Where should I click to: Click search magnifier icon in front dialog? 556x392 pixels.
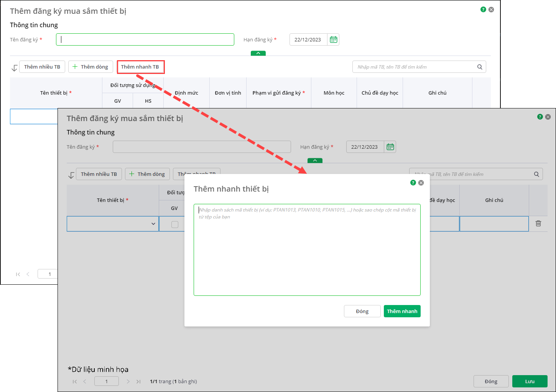[536, 174]
